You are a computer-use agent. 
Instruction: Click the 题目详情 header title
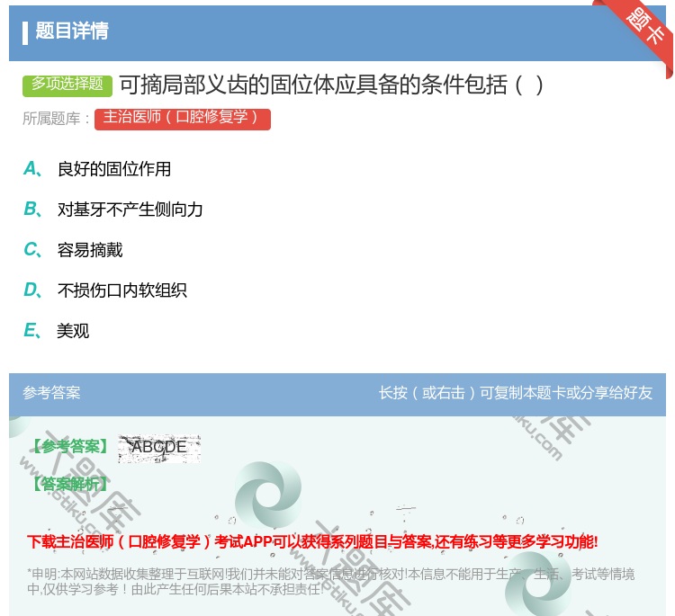tap(72, 31)
